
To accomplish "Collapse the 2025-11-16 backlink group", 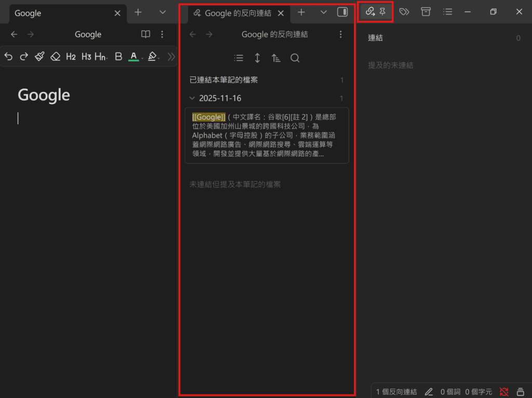I will [193, 98].
